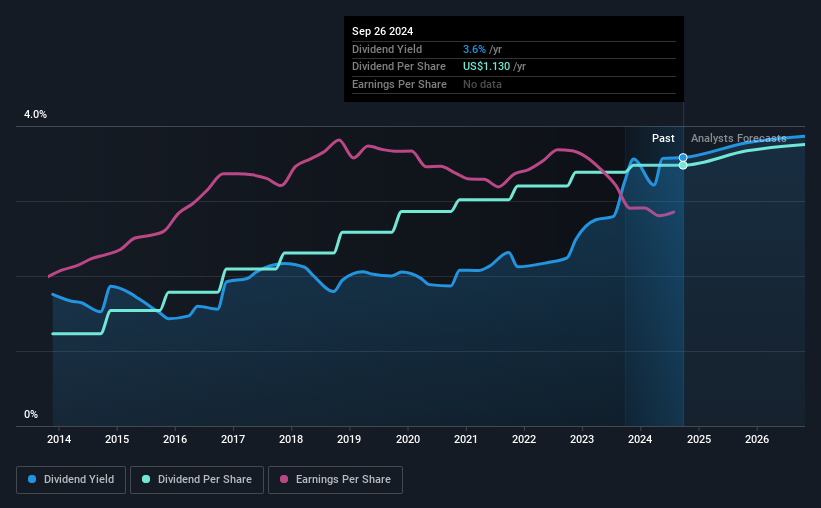The image size is (821, 508).
Task: Click the Sep 26 2024 tooltip date
Action: [382, 31]
